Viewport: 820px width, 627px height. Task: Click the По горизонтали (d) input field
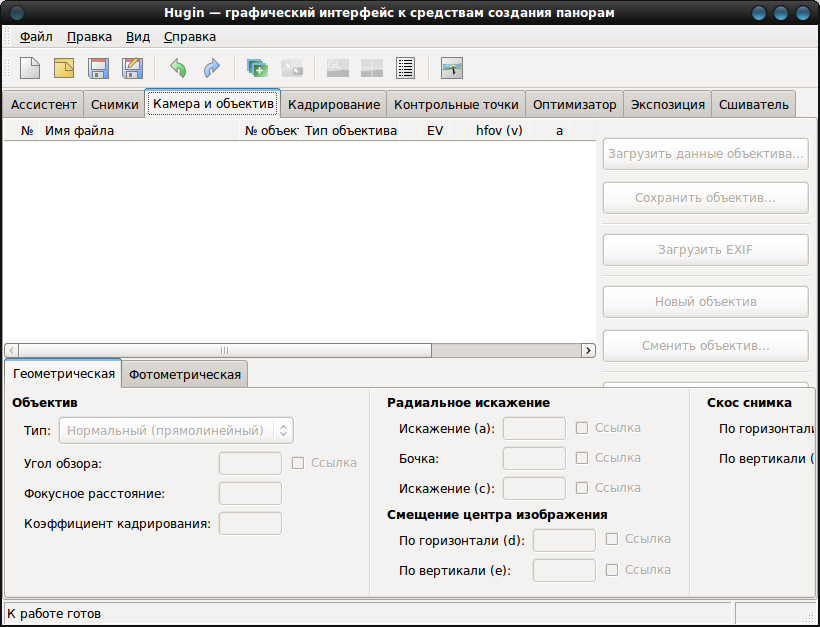click(564, 540)
